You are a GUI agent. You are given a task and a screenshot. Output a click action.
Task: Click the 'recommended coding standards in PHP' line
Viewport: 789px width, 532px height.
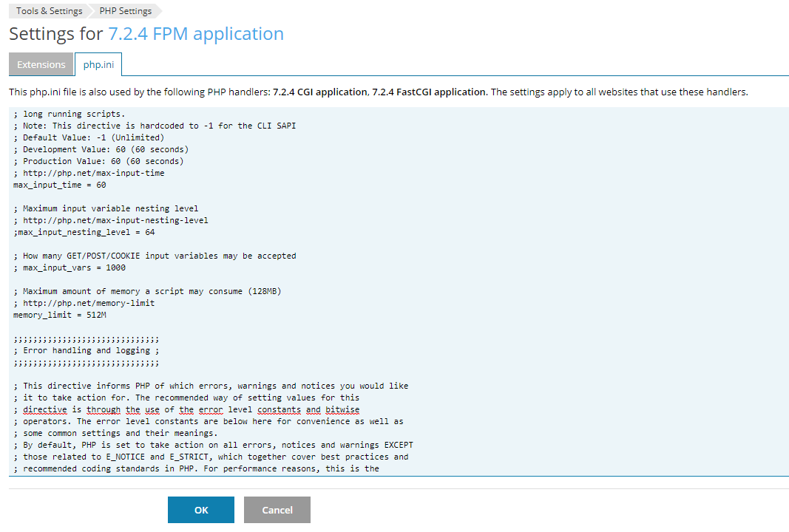coord(196,468)
